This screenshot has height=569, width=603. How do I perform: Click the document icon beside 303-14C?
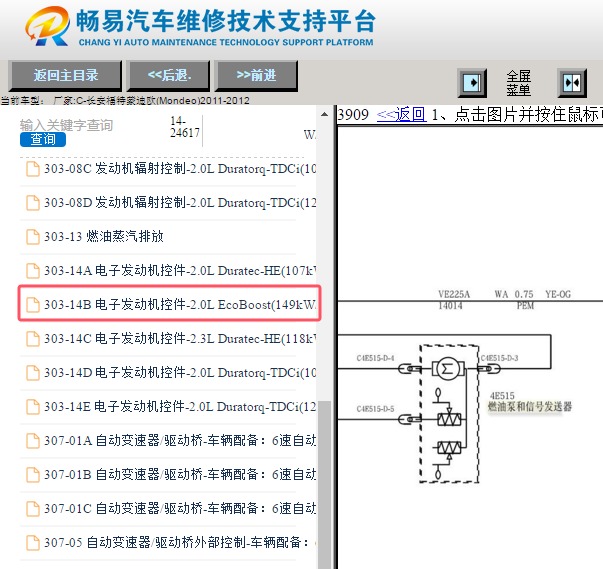(x=33, y=339)
